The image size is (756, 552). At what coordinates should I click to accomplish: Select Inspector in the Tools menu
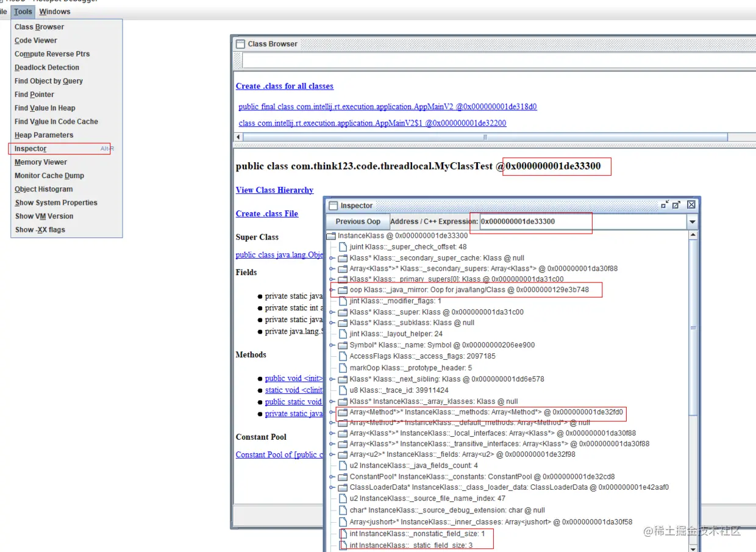pyautogui.click(x=66, y=149)
